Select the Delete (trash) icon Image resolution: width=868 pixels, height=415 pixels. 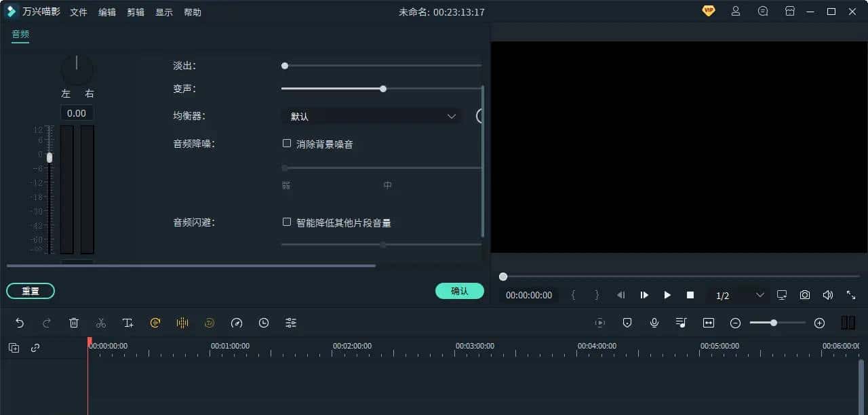(x=74, y=323)
